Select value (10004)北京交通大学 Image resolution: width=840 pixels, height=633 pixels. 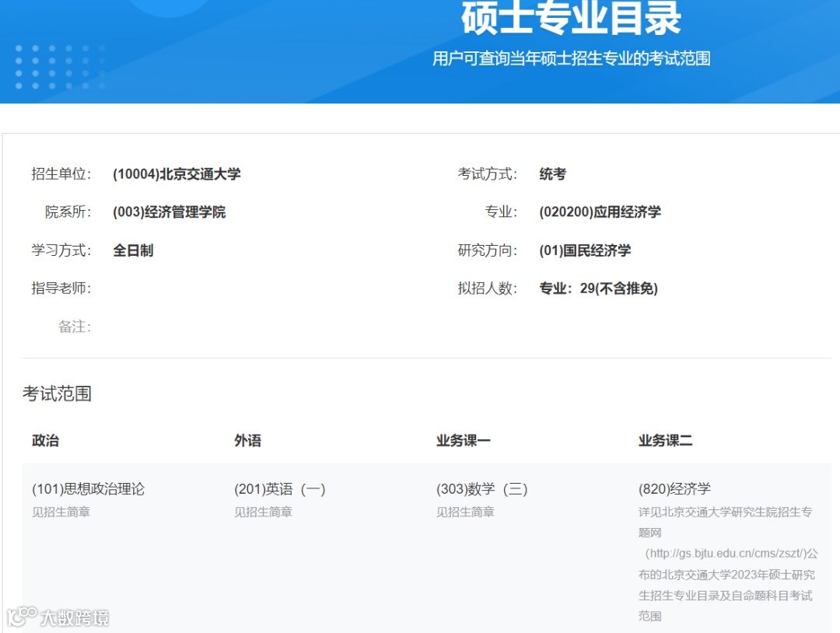tap(177, 174)
